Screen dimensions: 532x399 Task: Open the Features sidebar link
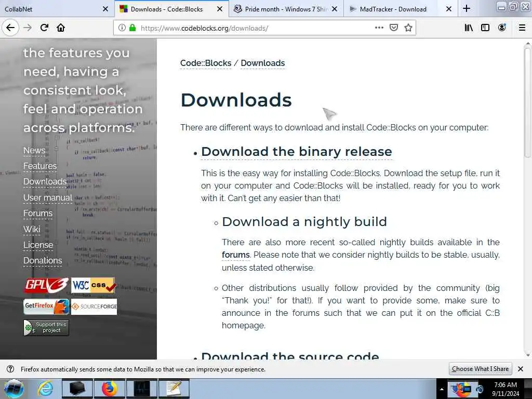40,166
